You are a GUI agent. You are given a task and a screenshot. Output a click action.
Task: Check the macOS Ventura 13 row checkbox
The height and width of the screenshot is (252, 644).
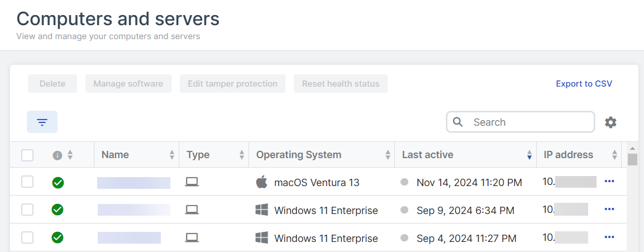click(27, 182)
